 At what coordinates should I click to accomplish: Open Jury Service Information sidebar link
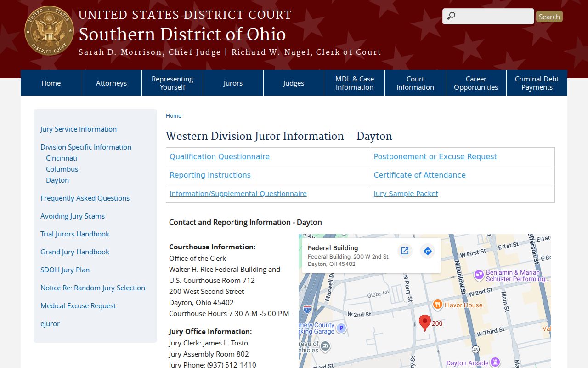(x=79, y=129)
